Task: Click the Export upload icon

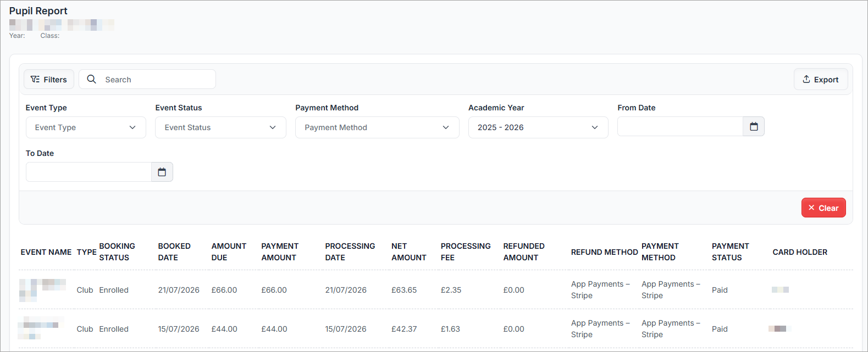Action: click(x=806, y=79)
